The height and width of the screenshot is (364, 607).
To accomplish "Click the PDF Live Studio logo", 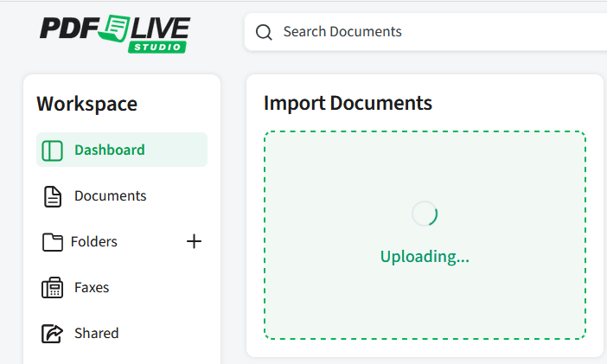I will tap(114, 32).
